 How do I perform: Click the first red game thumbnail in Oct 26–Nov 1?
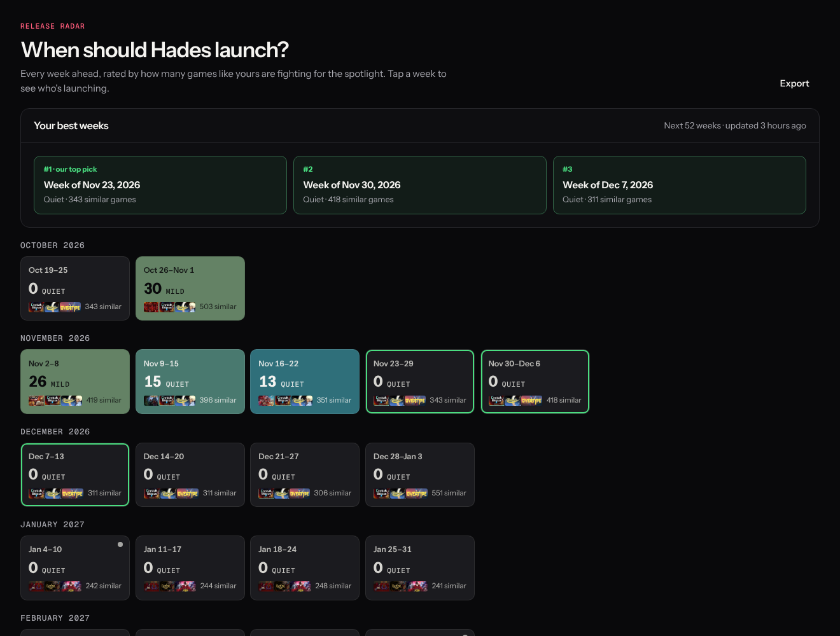click(151, 307)
